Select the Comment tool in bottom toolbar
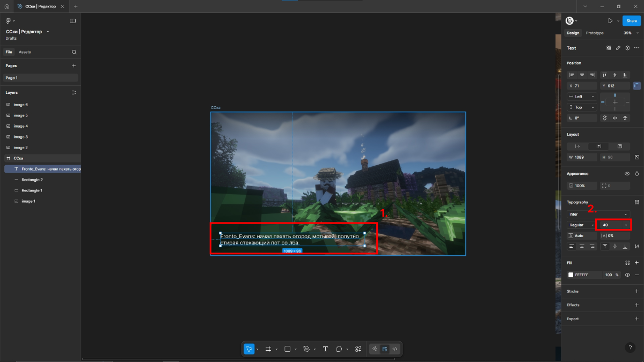644x362 pixels. click(339, 349)
